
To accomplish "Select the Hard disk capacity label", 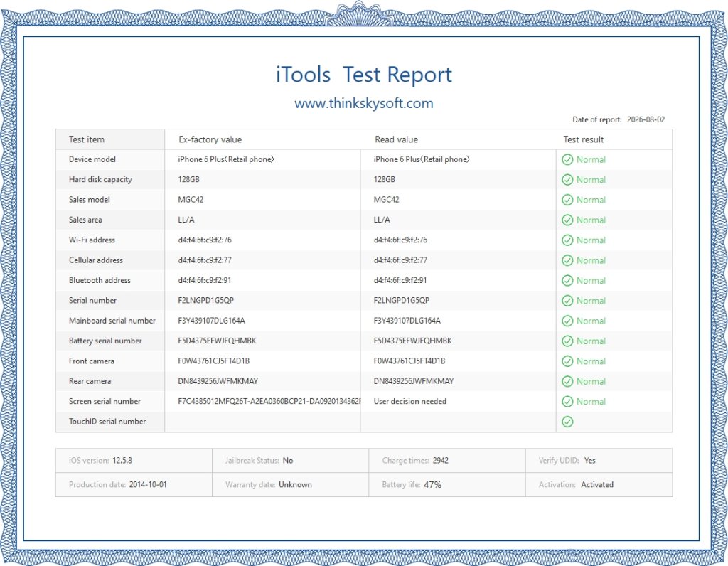I will pos(100,180).
